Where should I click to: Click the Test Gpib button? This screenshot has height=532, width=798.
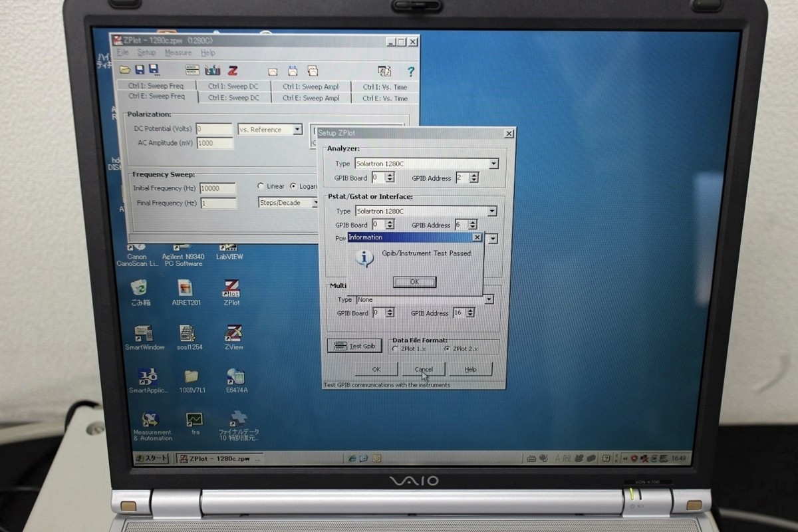coord(354,346)
